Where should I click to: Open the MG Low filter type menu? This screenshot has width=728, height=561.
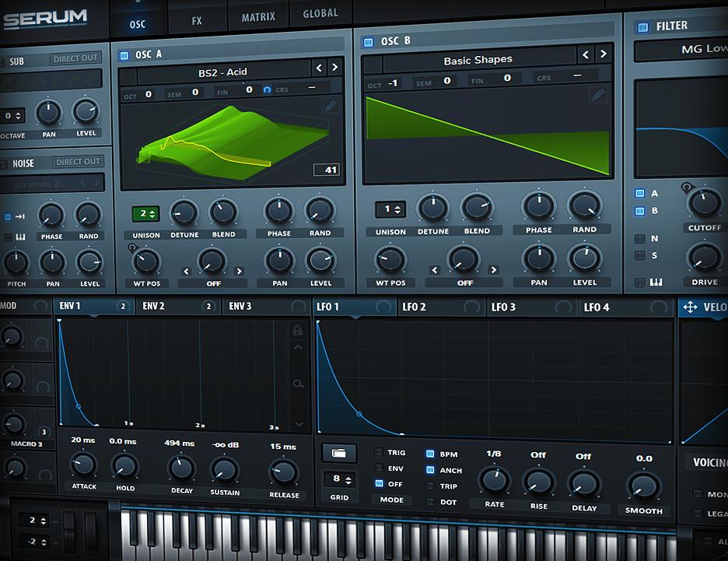pos(681,49)
